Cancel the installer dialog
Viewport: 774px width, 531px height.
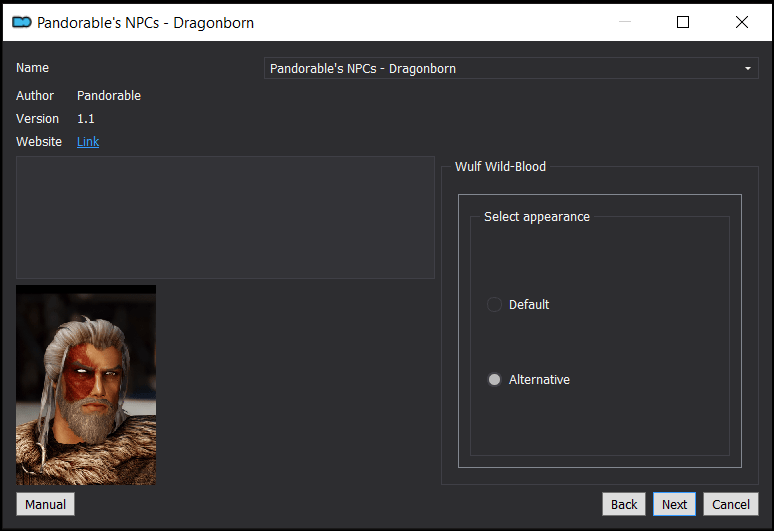coord(731,504)
